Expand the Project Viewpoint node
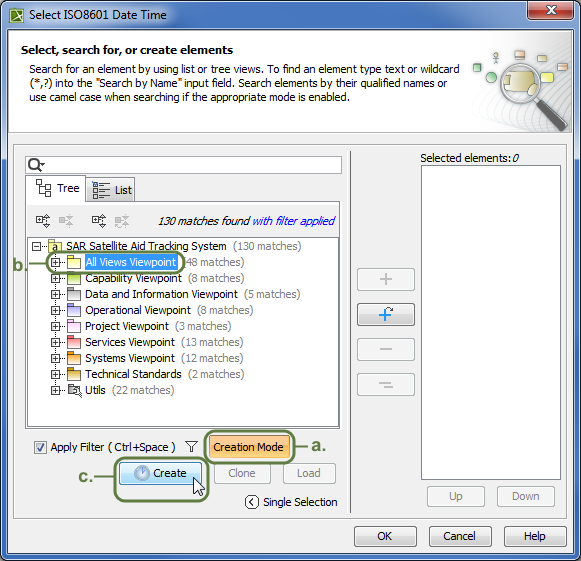The image size is (581, 561). [55, 326]
